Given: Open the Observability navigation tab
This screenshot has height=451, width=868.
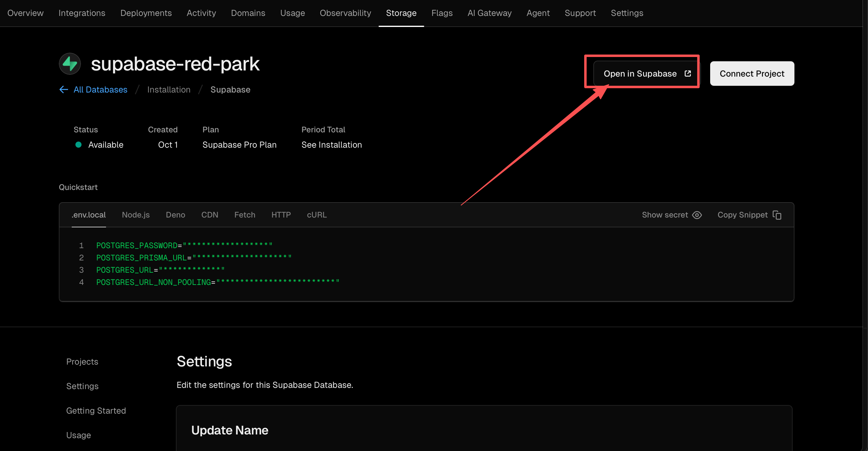Looking at the screenshot, I should click(x=345, y=13).
